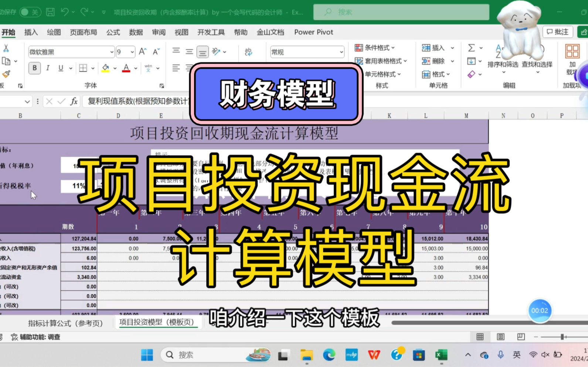Click the Windows Start button

147,355
